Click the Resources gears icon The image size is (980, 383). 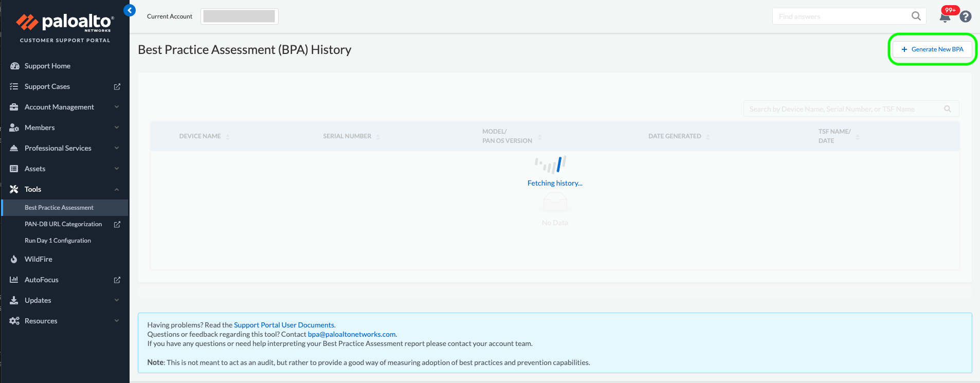[x=14, y=321]
